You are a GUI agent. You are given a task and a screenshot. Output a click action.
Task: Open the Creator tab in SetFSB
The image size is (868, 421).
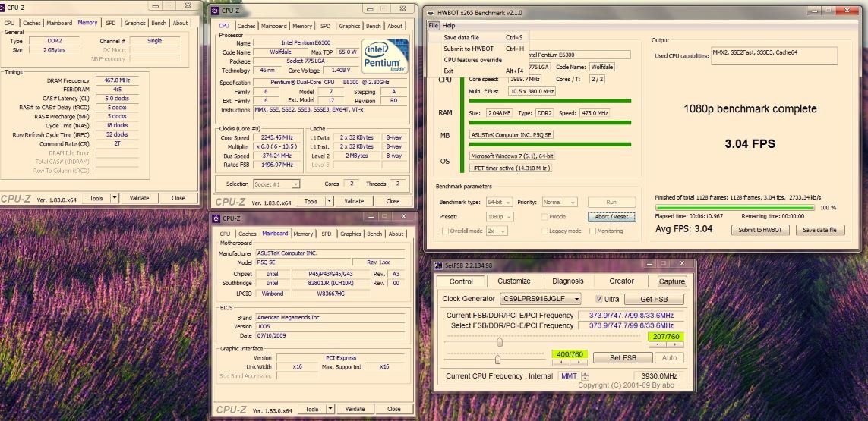click(622, 281)
